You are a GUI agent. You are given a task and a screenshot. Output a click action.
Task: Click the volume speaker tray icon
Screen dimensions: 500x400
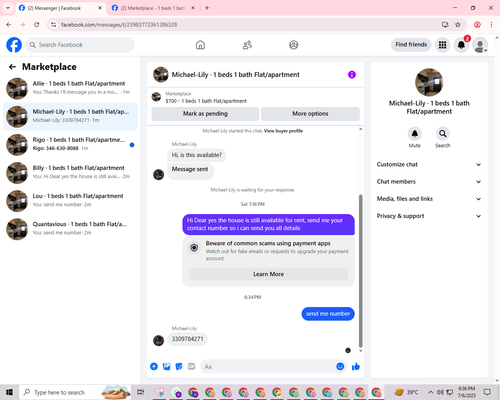440,392
